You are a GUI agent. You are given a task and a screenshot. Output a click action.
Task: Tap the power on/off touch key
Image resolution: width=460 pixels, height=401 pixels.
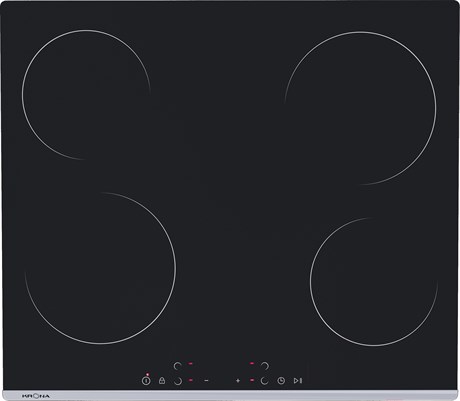point(146,380)
